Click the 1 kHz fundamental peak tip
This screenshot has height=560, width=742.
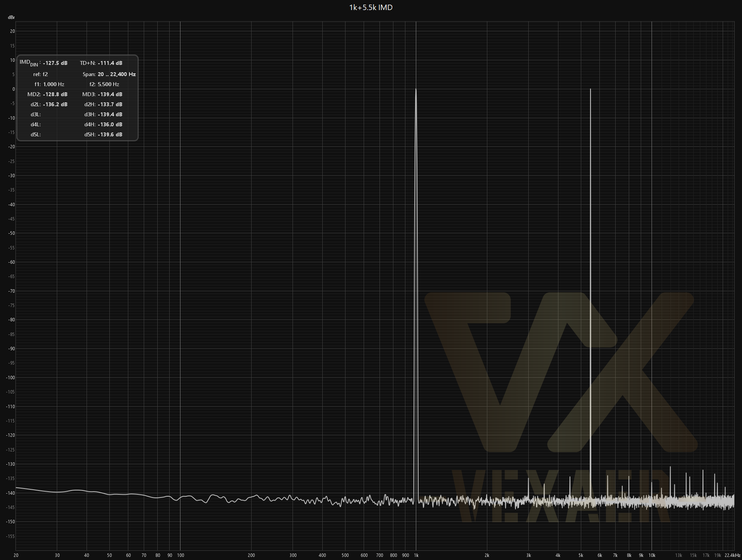416,90
